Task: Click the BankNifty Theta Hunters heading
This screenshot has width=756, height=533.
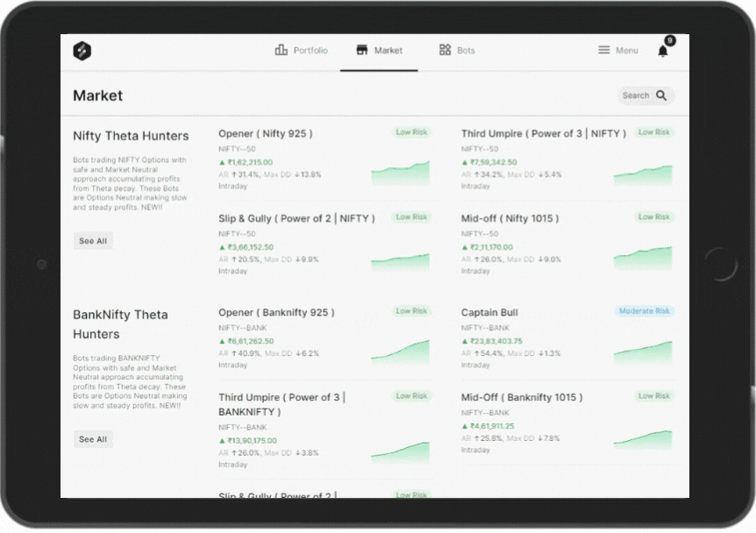Action: pyautogui.click(x=120, y=324)
